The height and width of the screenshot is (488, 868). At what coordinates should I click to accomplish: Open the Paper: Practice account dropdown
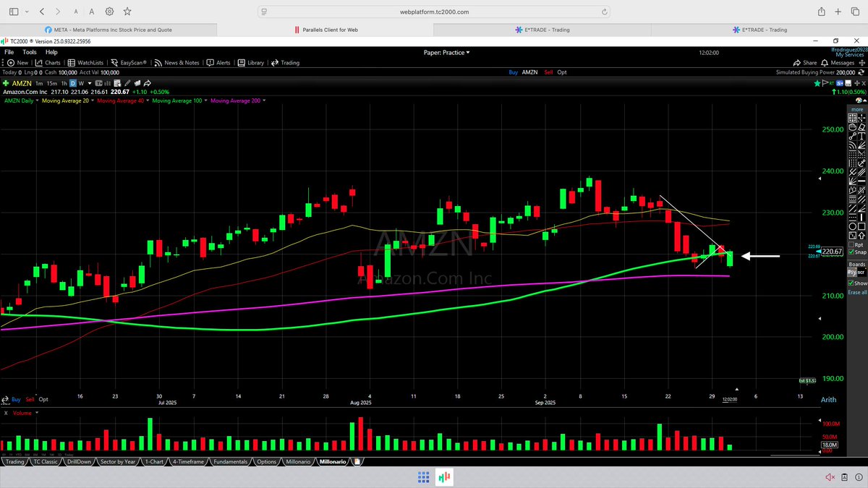tap(446, 52)
